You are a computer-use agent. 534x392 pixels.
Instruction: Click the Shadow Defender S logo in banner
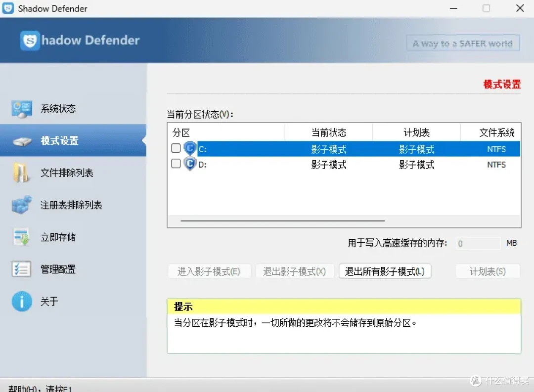[30, 41]
